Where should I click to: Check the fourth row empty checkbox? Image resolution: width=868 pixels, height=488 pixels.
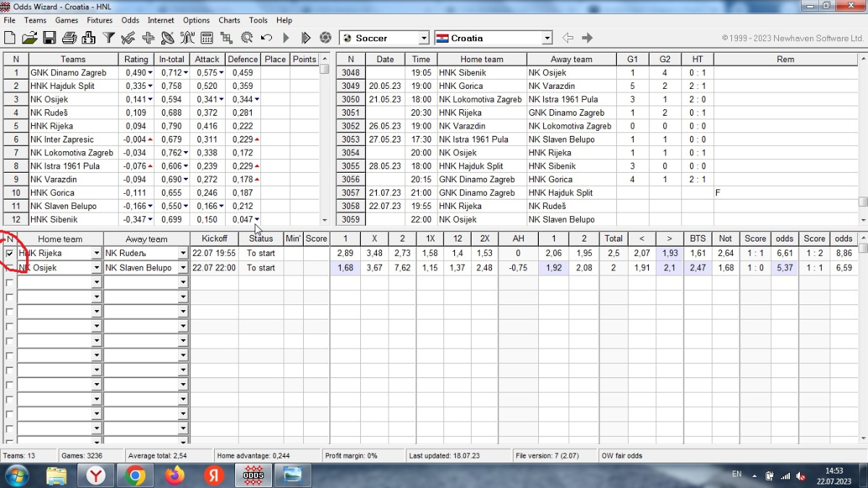tap(9, 297)
